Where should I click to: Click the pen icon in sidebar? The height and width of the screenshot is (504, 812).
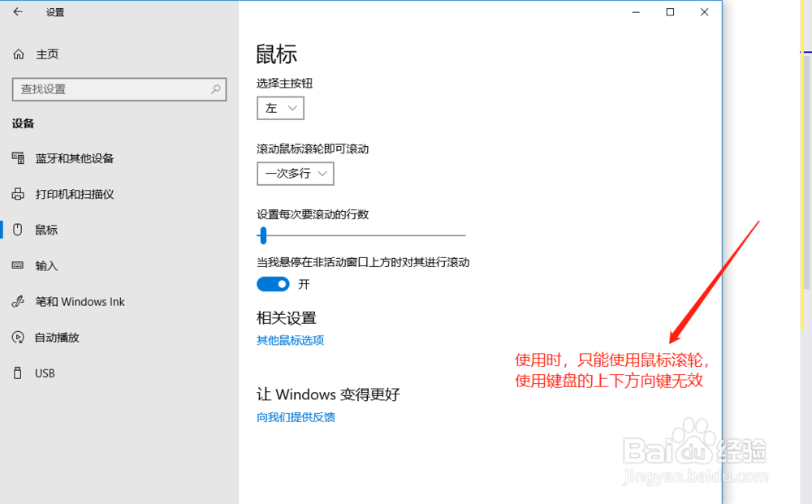click(18, 301)
